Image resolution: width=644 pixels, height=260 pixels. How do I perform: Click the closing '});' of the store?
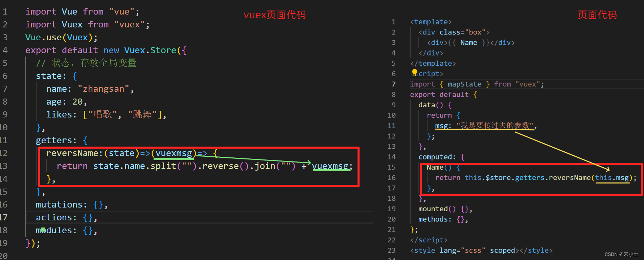[33, 243]
